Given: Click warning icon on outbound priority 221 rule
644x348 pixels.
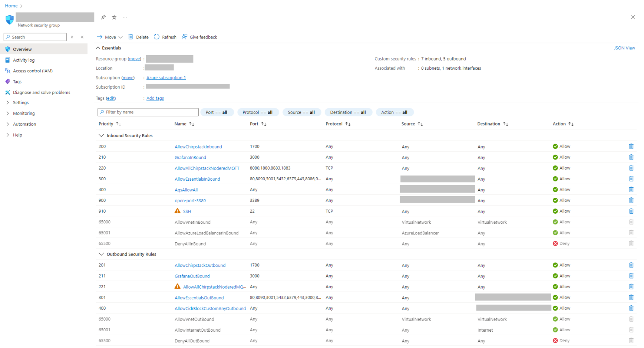Looking at the screenshot, I should pos(178,286).
